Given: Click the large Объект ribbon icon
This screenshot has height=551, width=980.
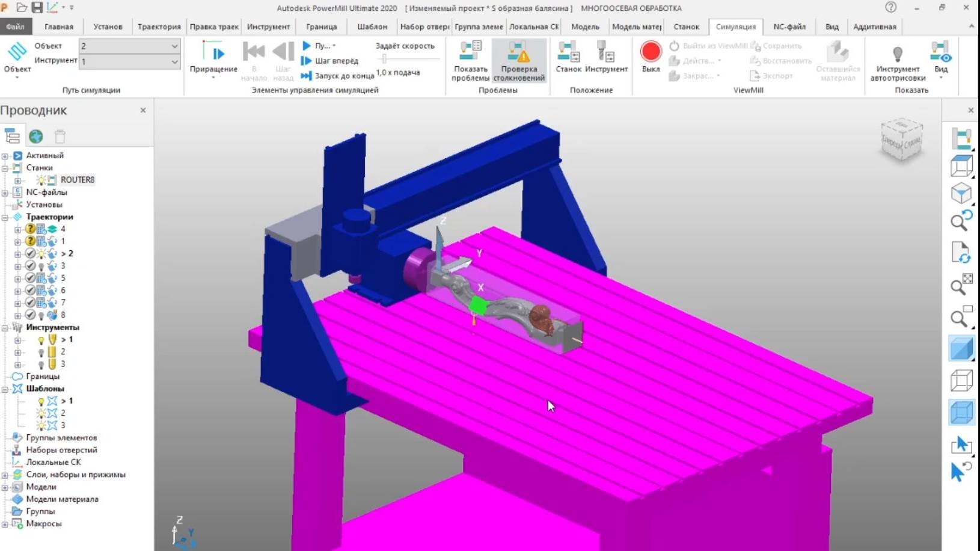Looking at the screenshot, I should coord(17,52).
